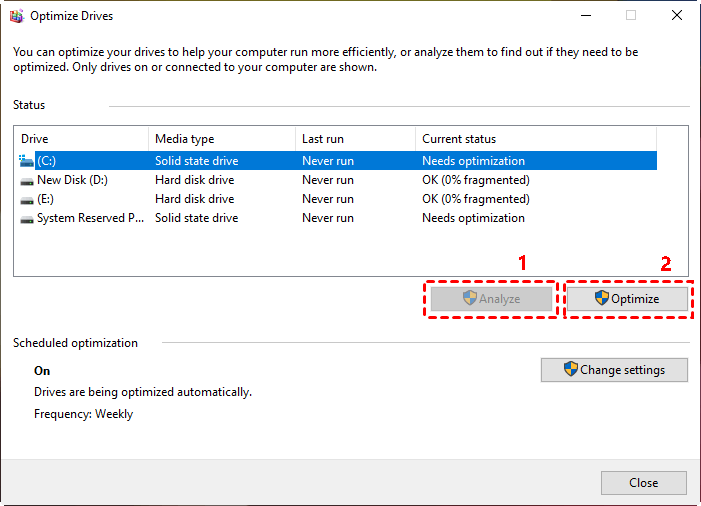Click the shield icon on Change settings
The height and width of the screenshot is (506, 701).
(x=571, y=369)
